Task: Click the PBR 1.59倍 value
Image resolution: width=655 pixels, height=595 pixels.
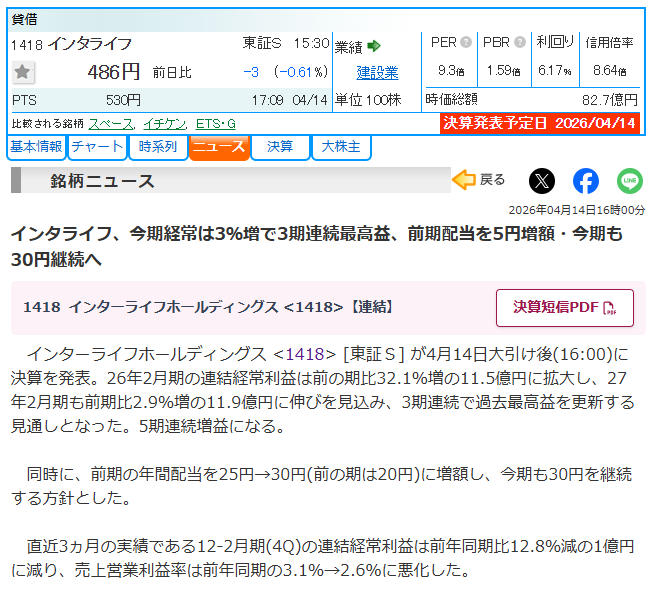Action: point(504,71)
